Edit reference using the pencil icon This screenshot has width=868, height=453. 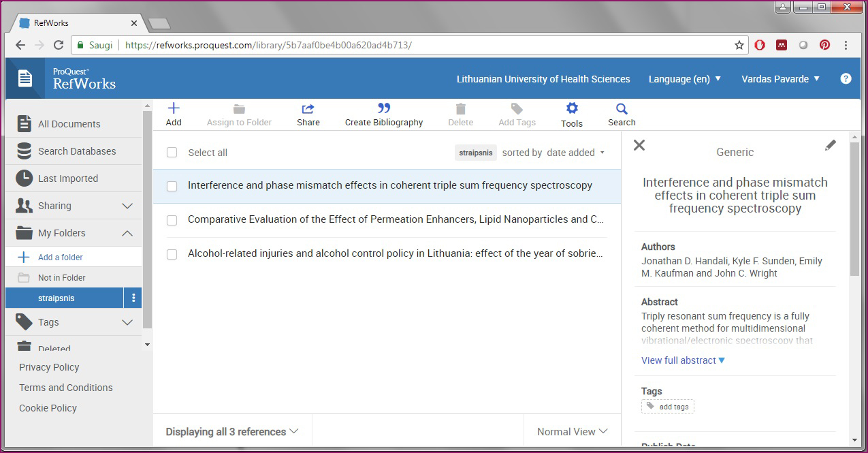[830, 145]
